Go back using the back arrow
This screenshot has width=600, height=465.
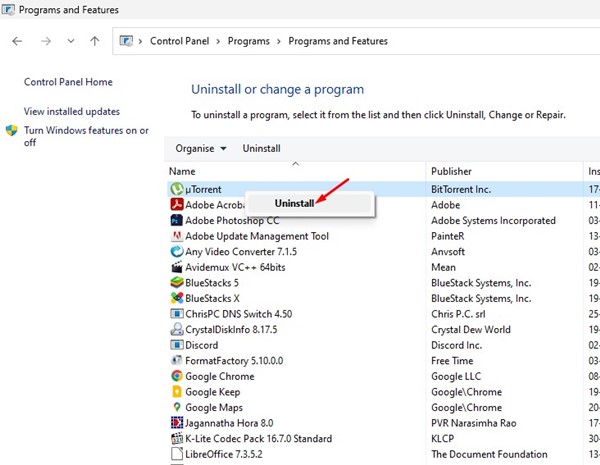click(17, 41)
